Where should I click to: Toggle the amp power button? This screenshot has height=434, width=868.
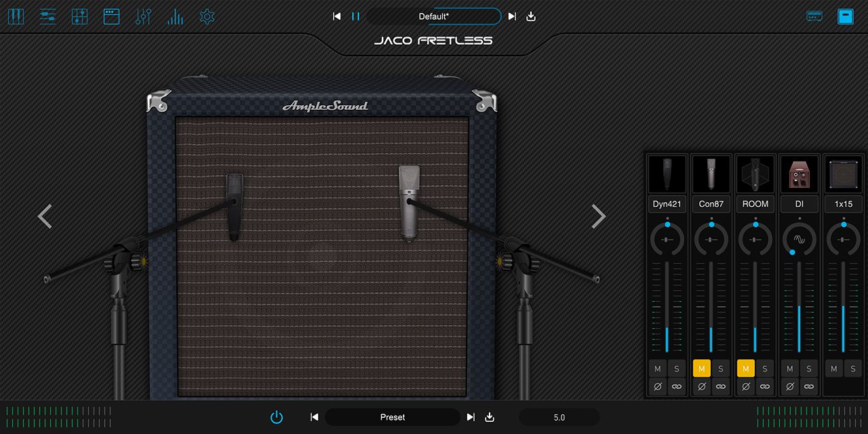pyautogui.click(x=277, y=417)
